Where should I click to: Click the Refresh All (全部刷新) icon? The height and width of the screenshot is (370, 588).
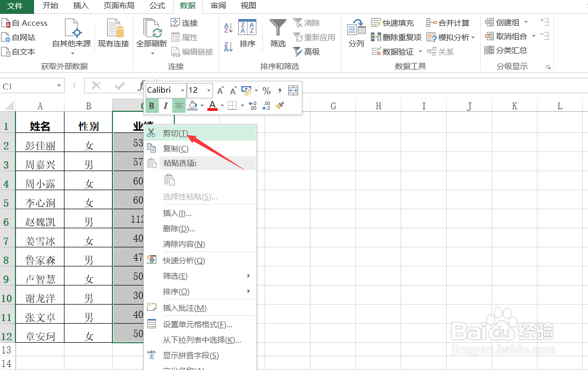152,28
